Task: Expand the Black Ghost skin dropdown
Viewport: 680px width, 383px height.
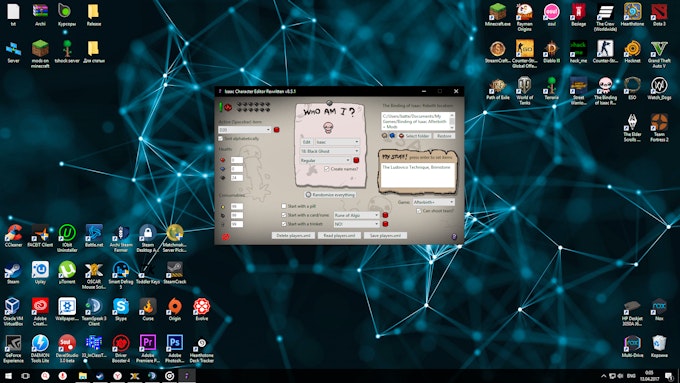Action: (330, 151)
